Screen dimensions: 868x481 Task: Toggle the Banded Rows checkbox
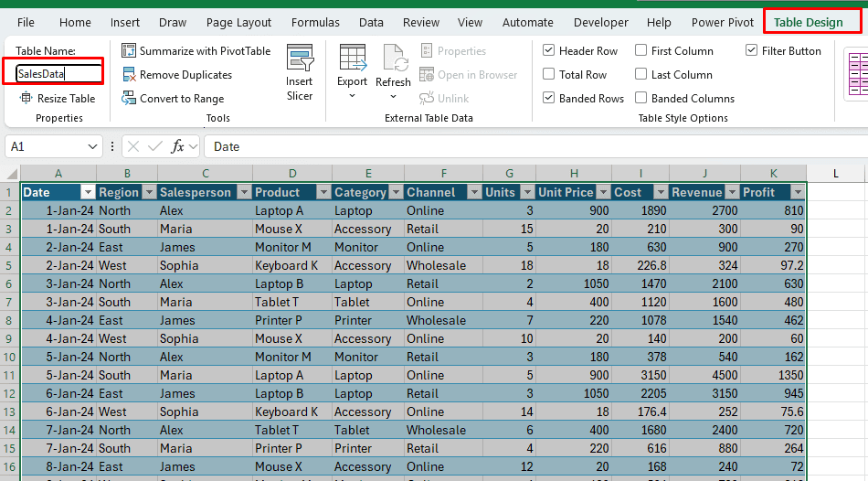548,98
